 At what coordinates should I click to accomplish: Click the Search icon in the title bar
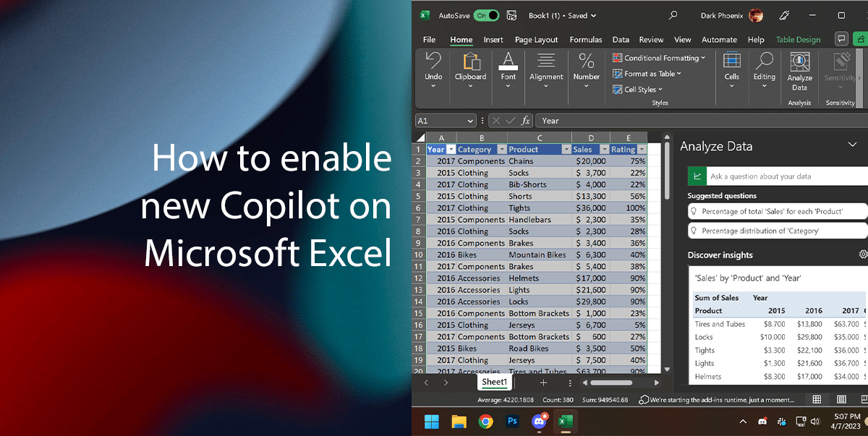(673, 14)
